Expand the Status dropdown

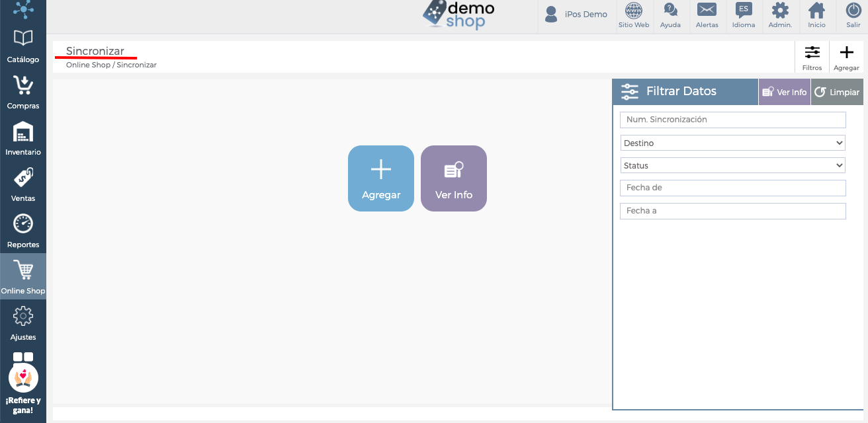point(733,165)
